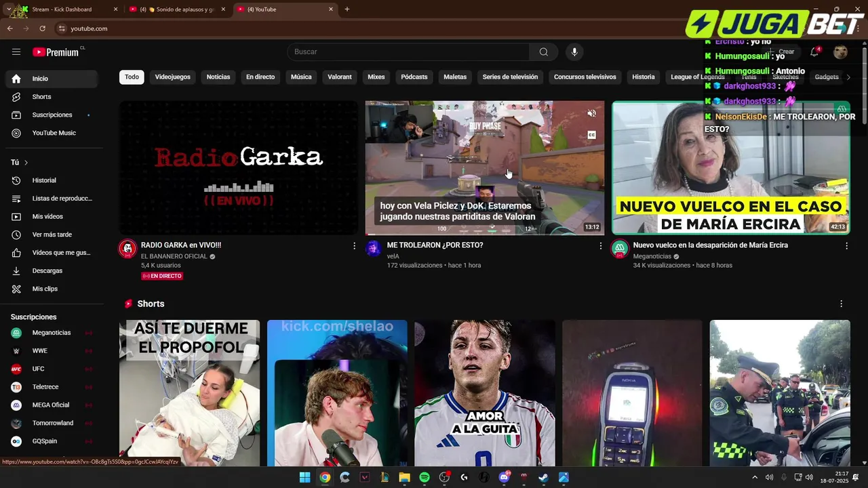868x488 pixels.
Task: Open the Windows Start menu
Action: pyautogui.click(x=304, y=477)
